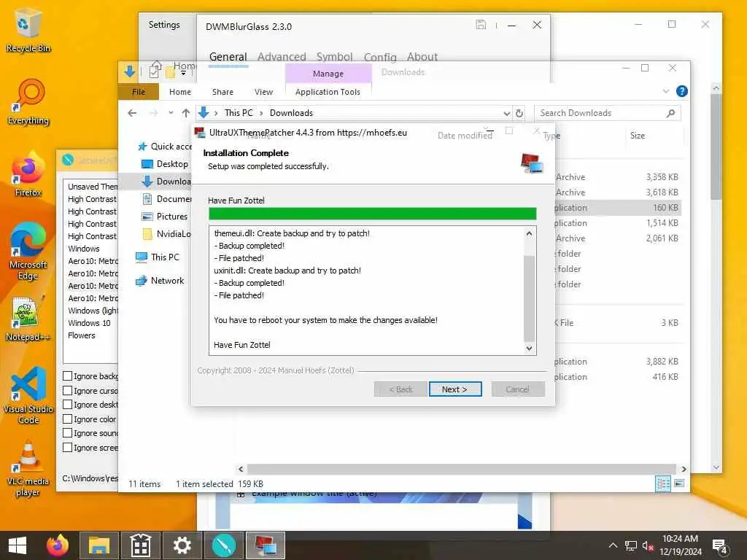Open the teal circular app in taskbar
Image resolution: width=747 pixels, height=560 pixels.
[224, 545]
